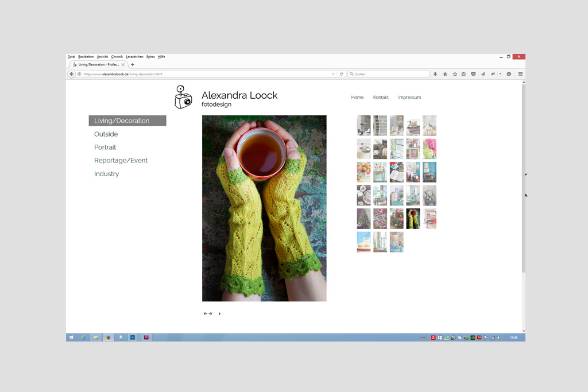Open the downloads arrow icon in toolbar
This screenshot has height=392, width=588.
435,74
